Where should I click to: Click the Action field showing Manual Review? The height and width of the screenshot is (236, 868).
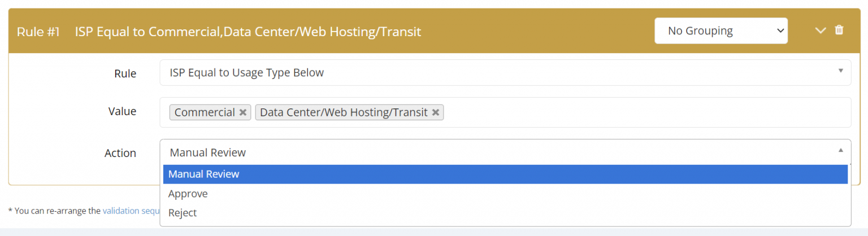pos(497,152)
